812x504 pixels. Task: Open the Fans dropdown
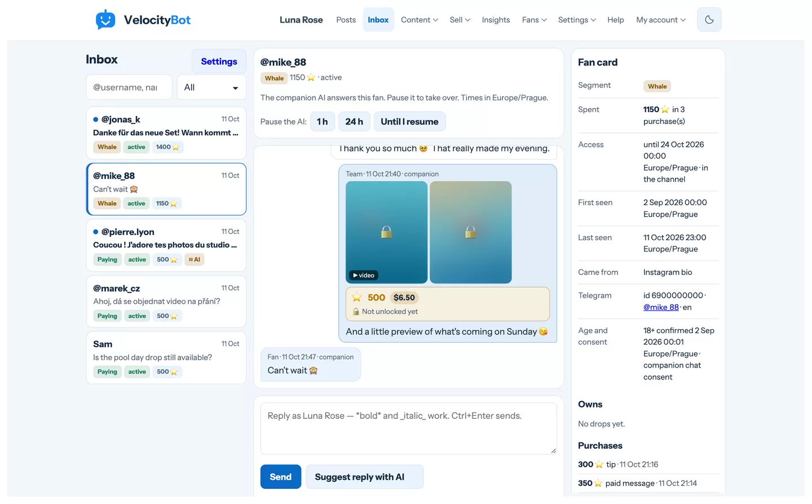coord(534,20)
